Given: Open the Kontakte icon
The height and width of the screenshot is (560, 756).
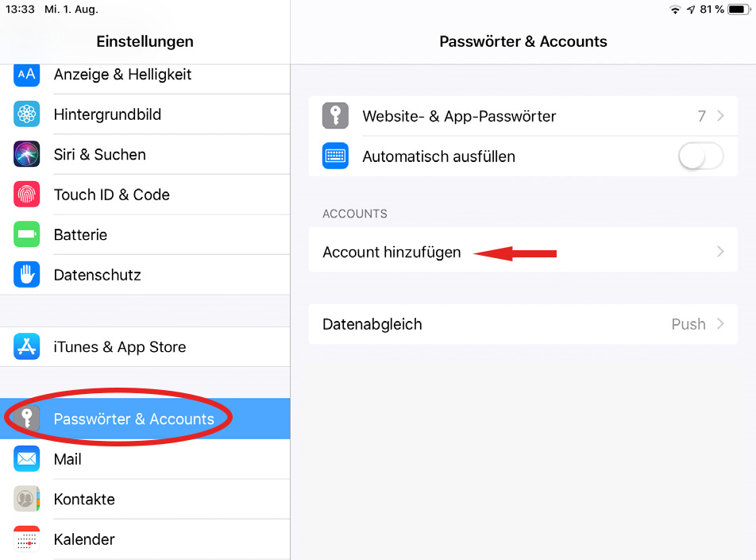Looking at the screenshot, I should point(27,499).
